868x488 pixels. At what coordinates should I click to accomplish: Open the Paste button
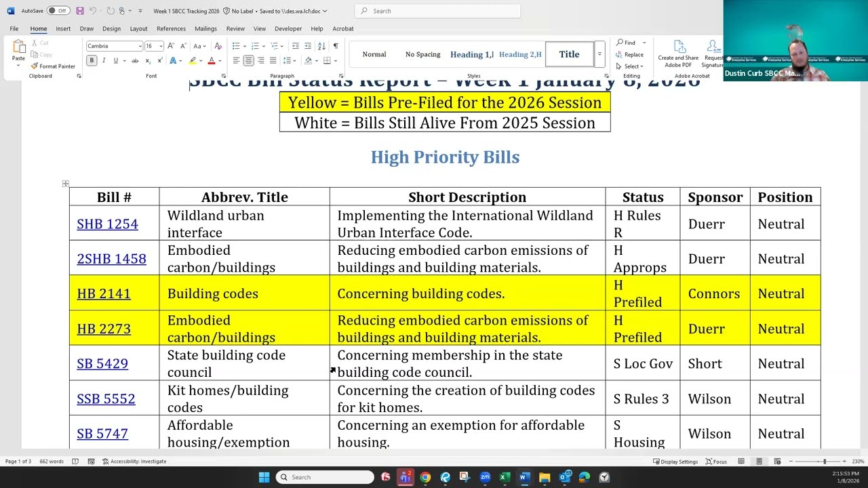coord(18,52)
